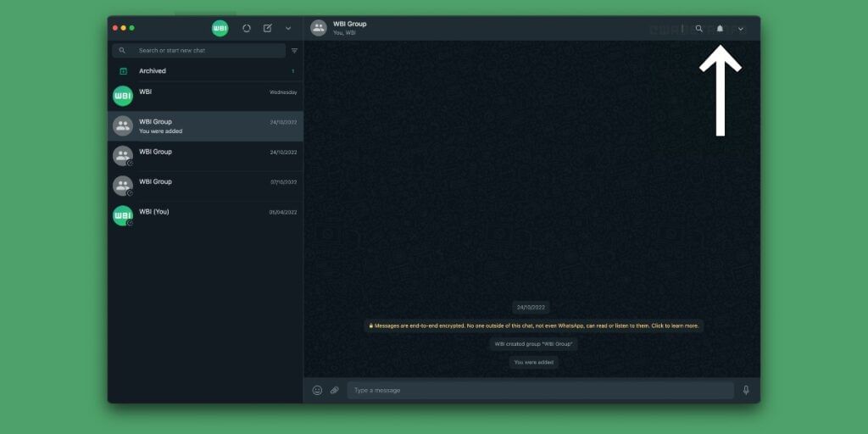This screenshot has height=434, width=868.
Task: Select the WBI Group chat dated 07/10/2022
Action: [205, 186]
